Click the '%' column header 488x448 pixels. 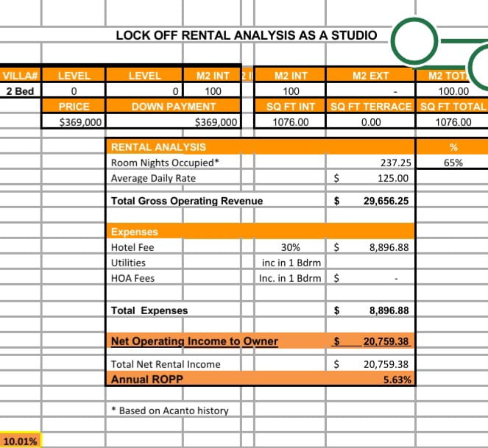[453, 147]
